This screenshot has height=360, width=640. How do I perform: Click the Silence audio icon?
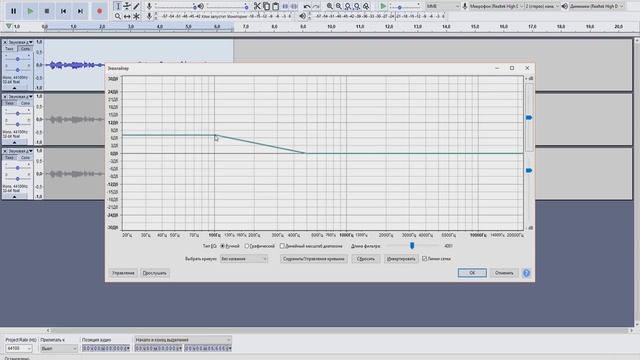coord(294,6)
